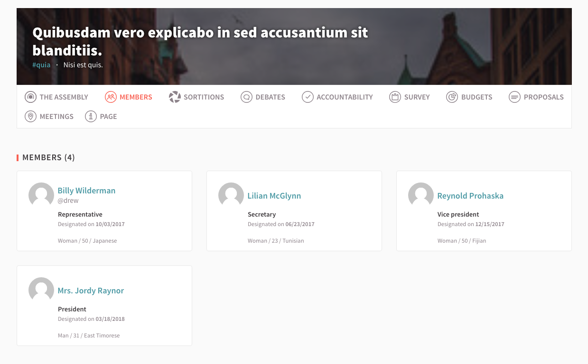
Task: Click the Page info icon
Action: point(91,117)
